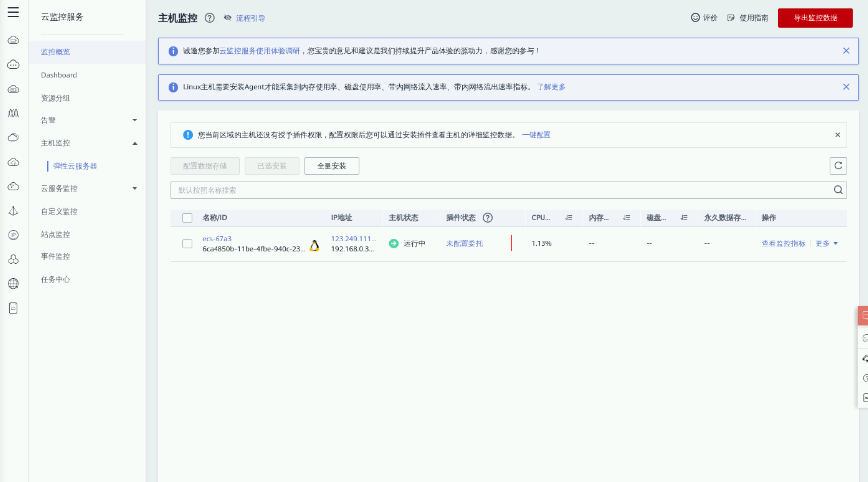This screenshot has height=482, width=868.
Task: Click the 已选安装 button
Action: pos(272,166)
